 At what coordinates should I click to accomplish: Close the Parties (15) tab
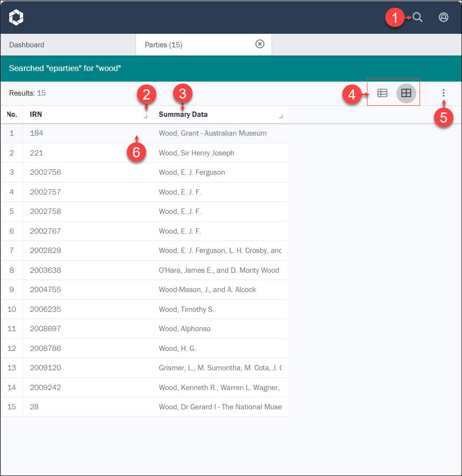click(x=260, y=44)
